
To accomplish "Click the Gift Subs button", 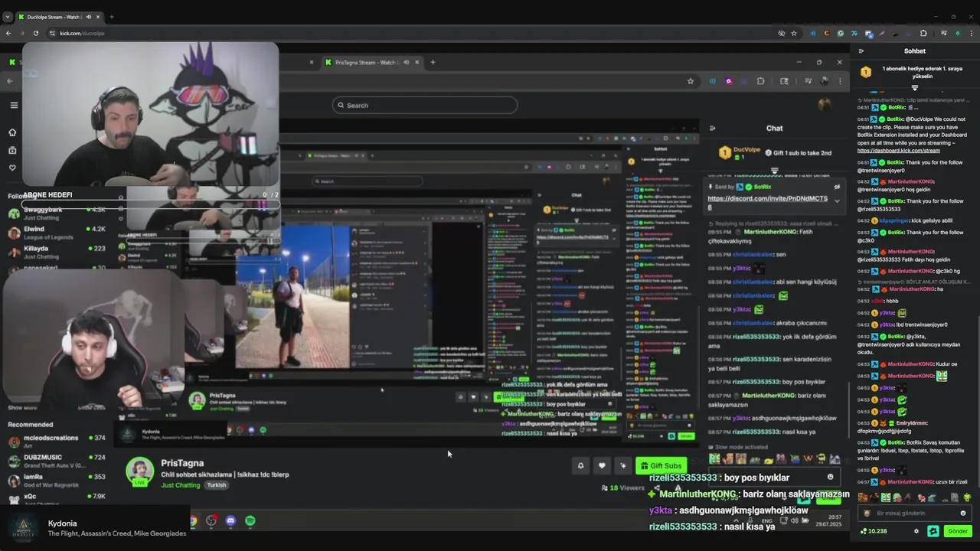I will (x=661, y=465).
